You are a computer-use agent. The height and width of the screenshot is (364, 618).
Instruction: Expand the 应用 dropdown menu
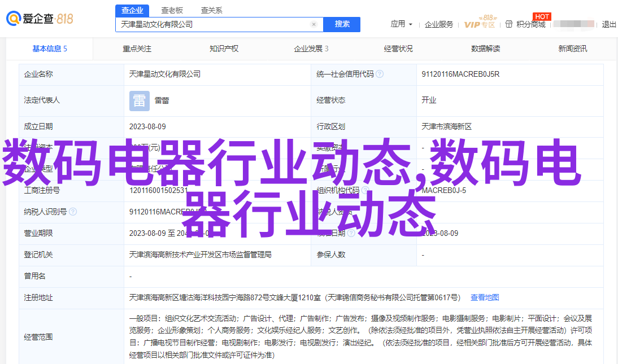pos(401,24)
